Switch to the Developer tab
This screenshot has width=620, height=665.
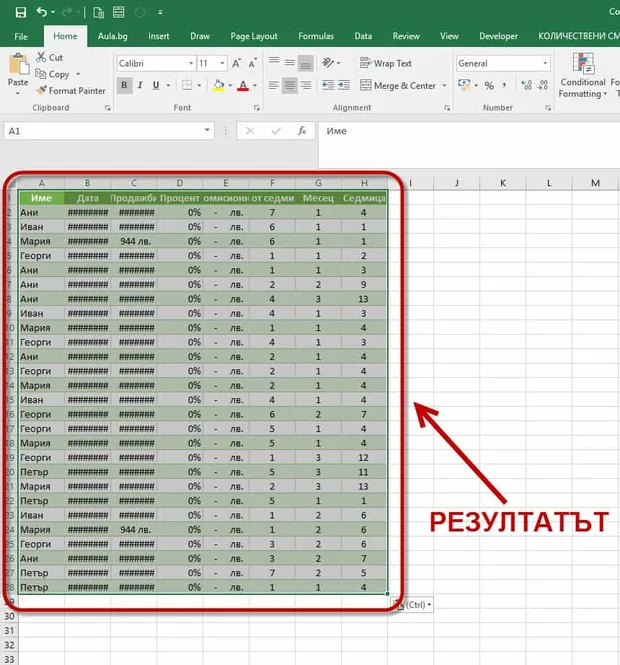point(498,36)
